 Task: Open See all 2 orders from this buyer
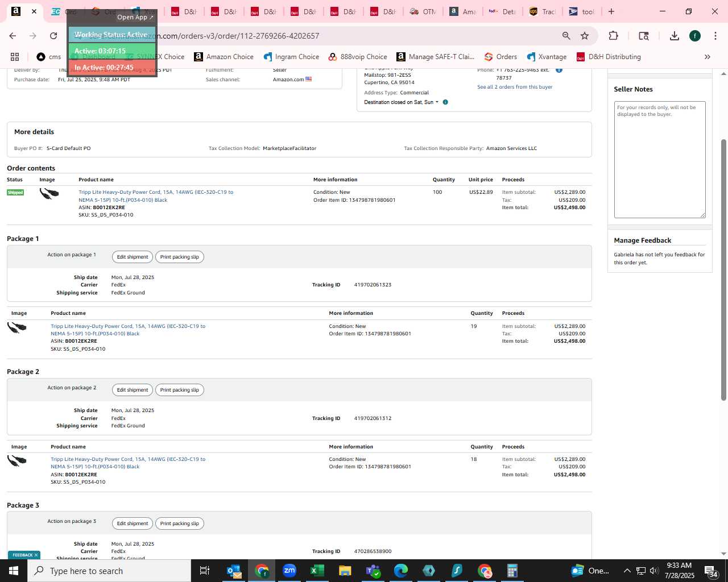pos(515,87)
